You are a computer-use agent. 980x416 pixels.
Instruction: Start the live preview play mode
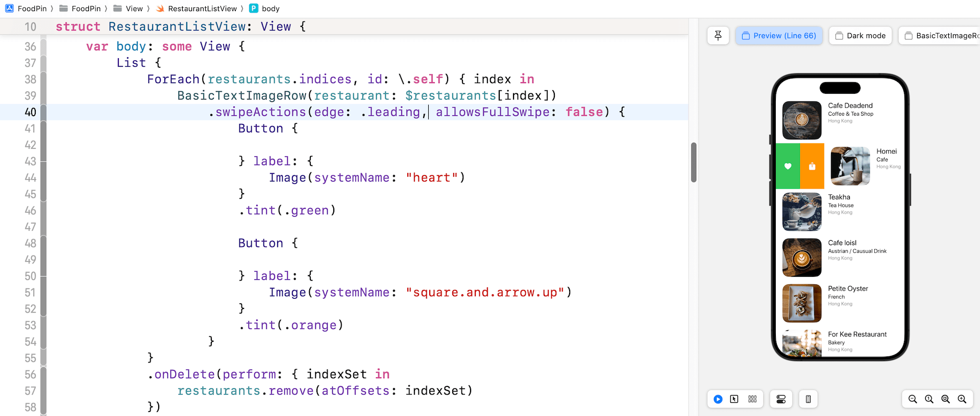pos(718,399)
